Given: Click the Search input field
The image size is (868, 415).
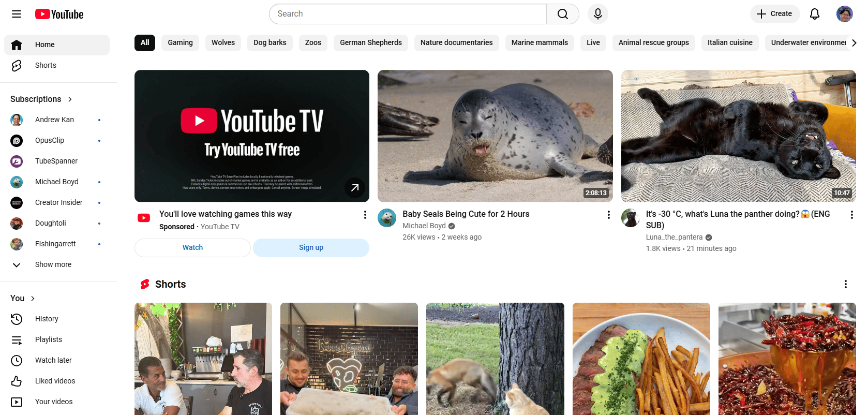Looking at the screenshot, I should click(408, 14).
